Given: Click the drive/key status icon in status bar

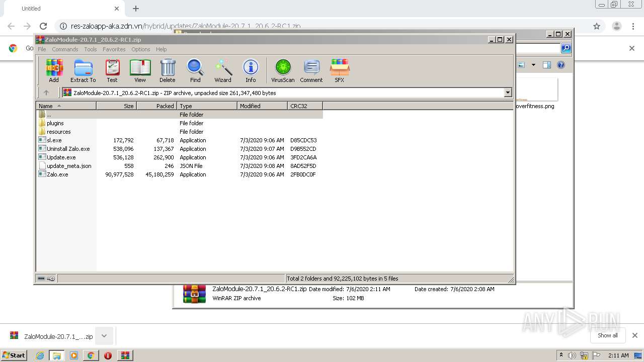Looking at the screenshot, I should (x=46, y=279).
